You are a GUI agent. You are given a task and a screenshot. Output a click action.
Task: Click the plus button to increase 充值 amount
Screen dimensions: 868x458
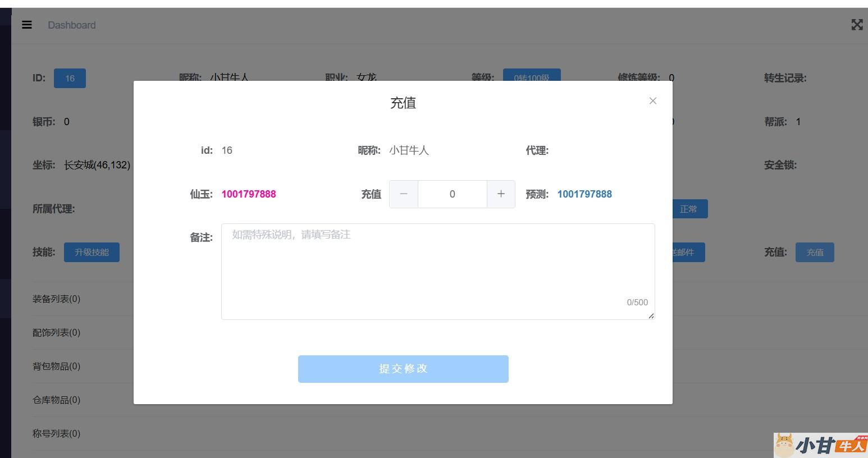[x=501, y=194]
